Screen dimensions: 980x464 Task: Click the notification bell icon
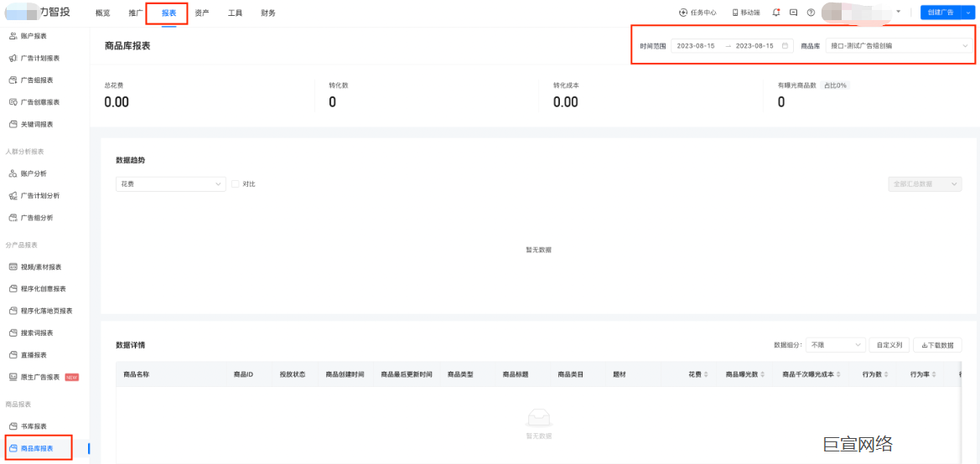(776, 13)
